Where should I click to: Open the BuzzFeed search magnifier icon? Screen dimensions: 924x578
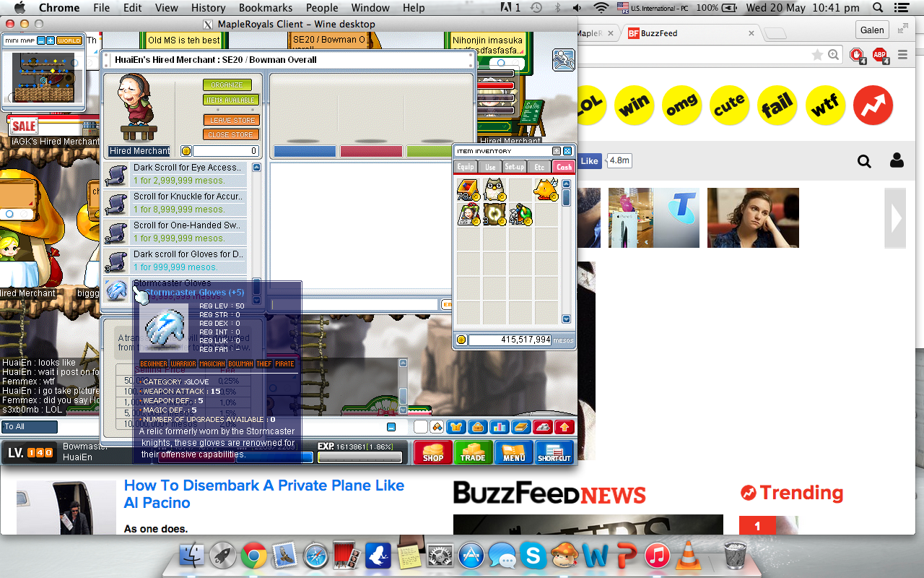point(864,161)
